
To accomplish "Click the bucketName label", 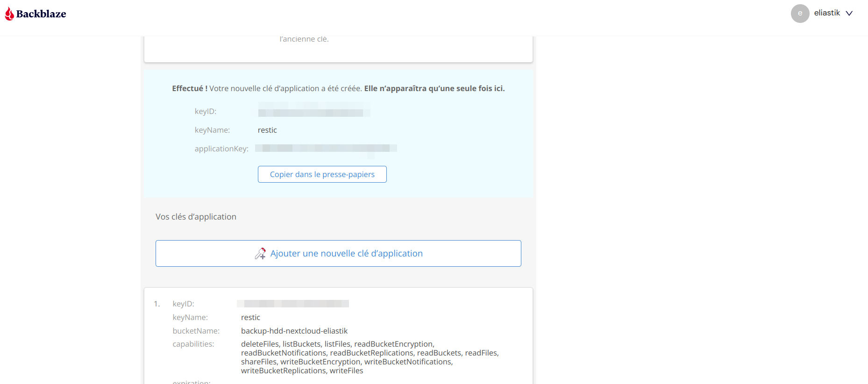I will point(196,331).
